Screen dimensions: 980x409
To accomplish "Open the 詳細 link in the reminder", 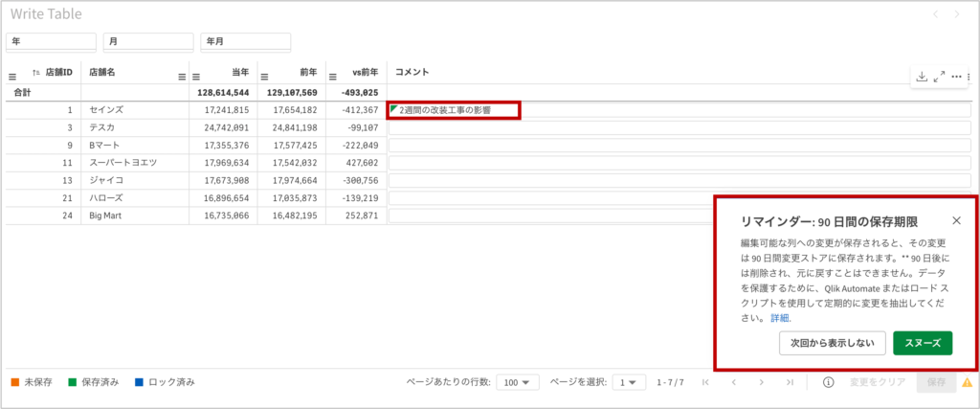I will [781, 317].
